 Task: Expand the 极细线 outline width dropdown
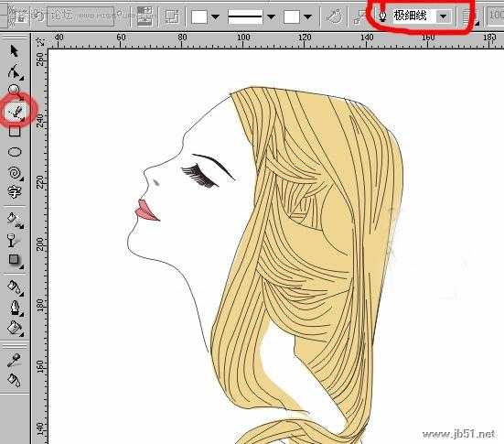point(444,16)
